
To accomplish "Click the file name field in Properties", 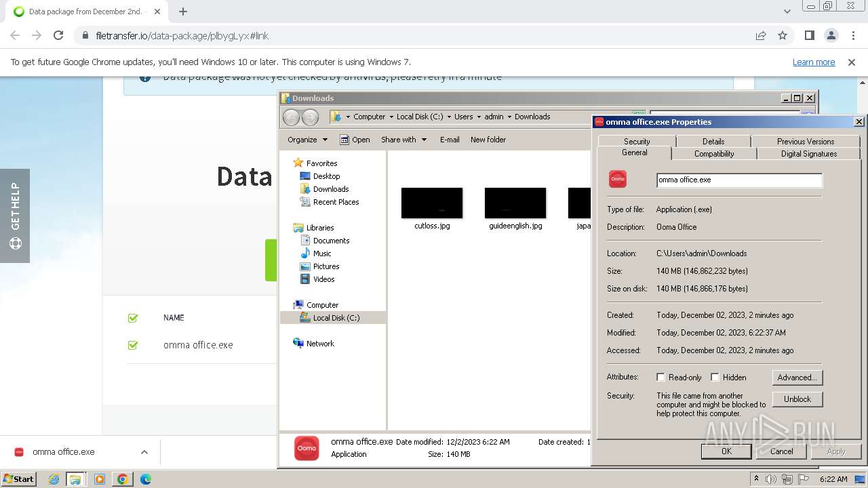I will (x=739, y=180).
